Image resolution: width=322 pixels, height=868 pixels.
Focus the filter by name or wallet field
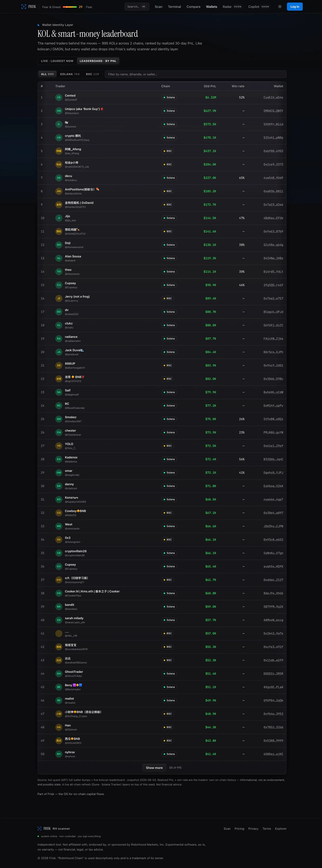pyautogui.click(x=196, y=74)
